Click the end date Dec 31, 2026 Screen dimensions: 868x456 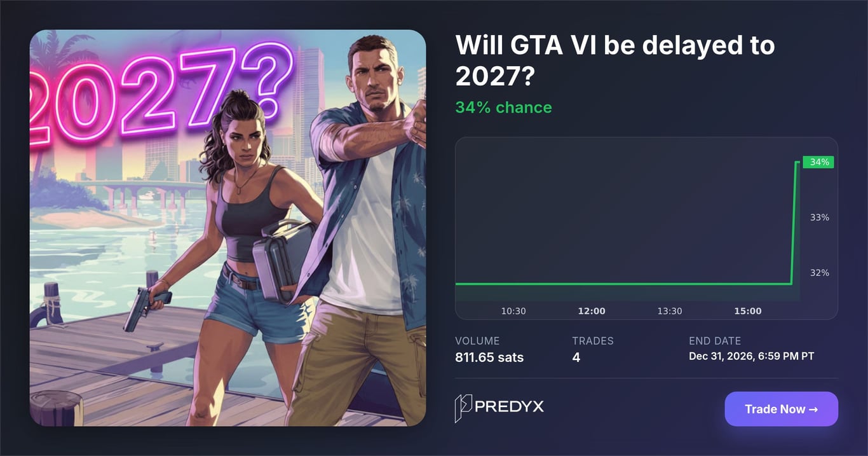click(x=751, y=356)
